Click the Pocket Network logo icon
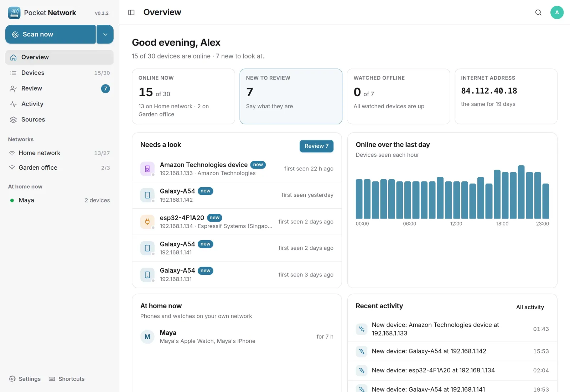 pyautogui.click(x=14, y=13)
